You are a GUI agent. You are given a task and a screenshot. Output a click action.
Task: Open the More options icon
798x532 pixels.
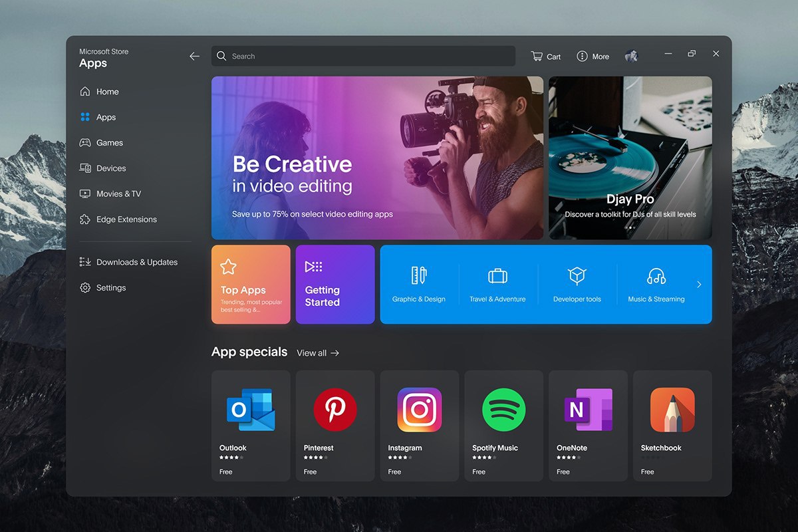582,57
